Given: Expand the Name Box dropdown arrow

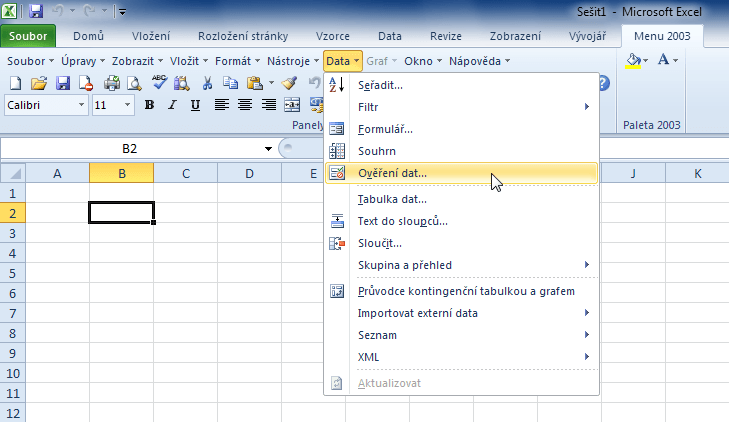Looking at the screenshot, I should click(268, 149).
